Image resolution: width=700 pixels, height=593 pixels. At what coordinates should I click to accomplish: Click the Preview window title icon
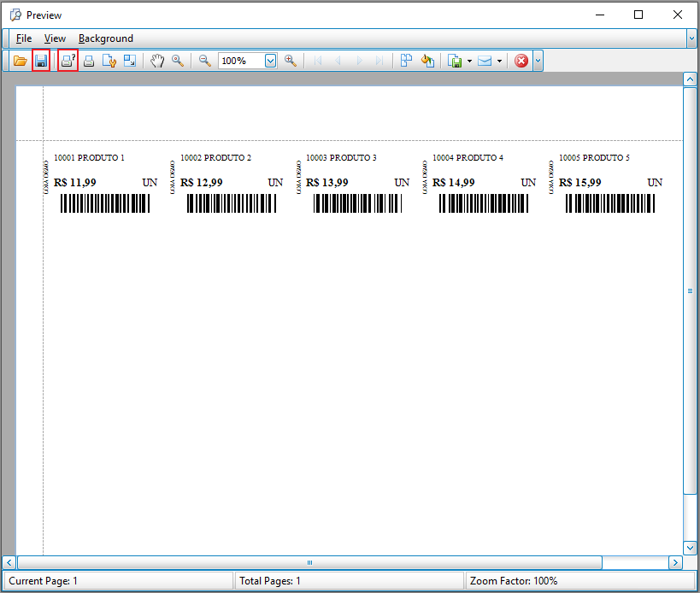[15, 15]
